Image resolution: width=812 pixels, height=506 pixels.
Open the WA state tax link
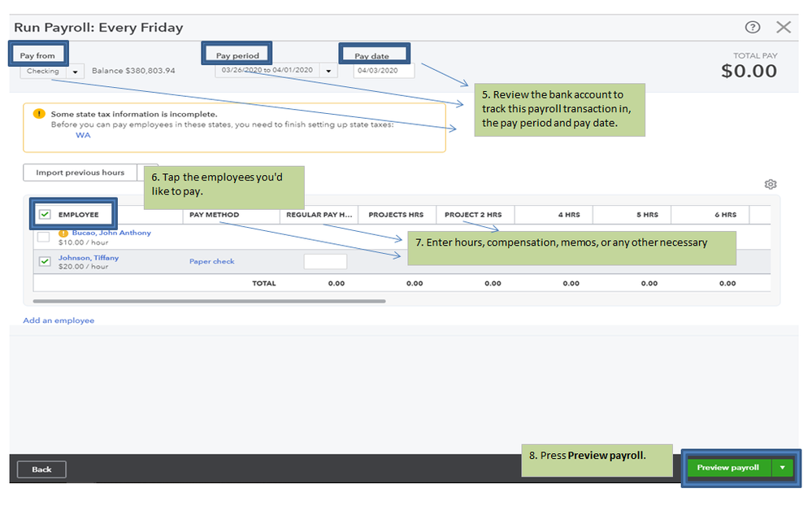point(83,135)
